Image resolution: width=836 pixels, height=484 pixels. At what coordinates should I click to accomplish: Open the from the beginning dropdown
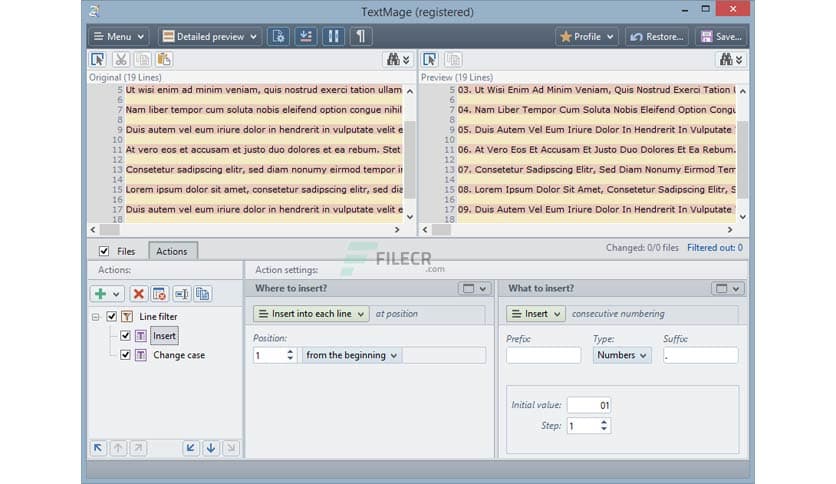pos(351,355)
